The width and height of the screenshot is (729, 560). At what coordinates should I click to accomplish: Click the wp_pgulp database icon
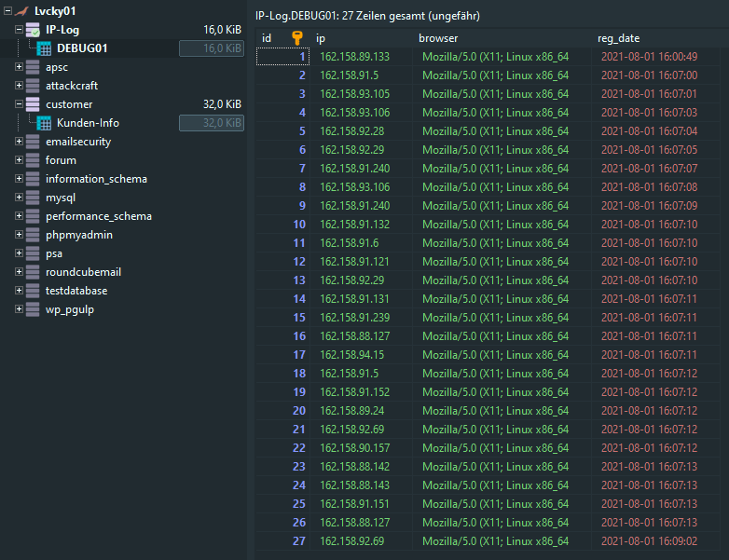(33, 309)
